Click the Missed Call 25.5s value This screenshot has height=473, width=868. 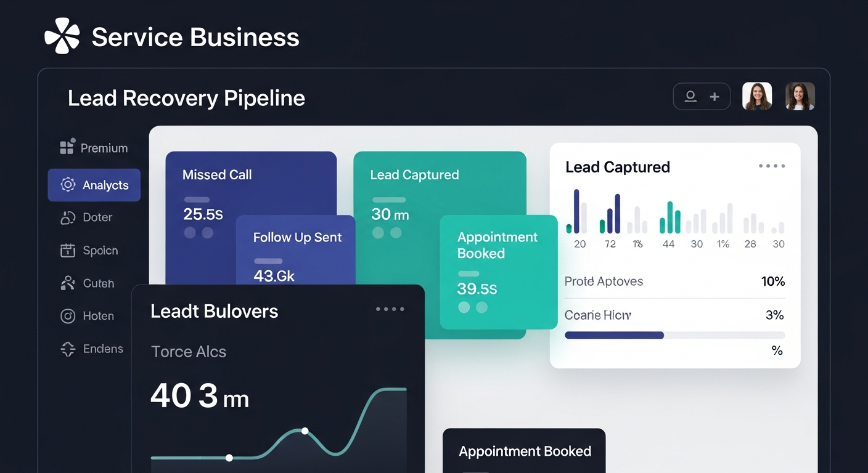pyautogui.click(x=203, y=214)
